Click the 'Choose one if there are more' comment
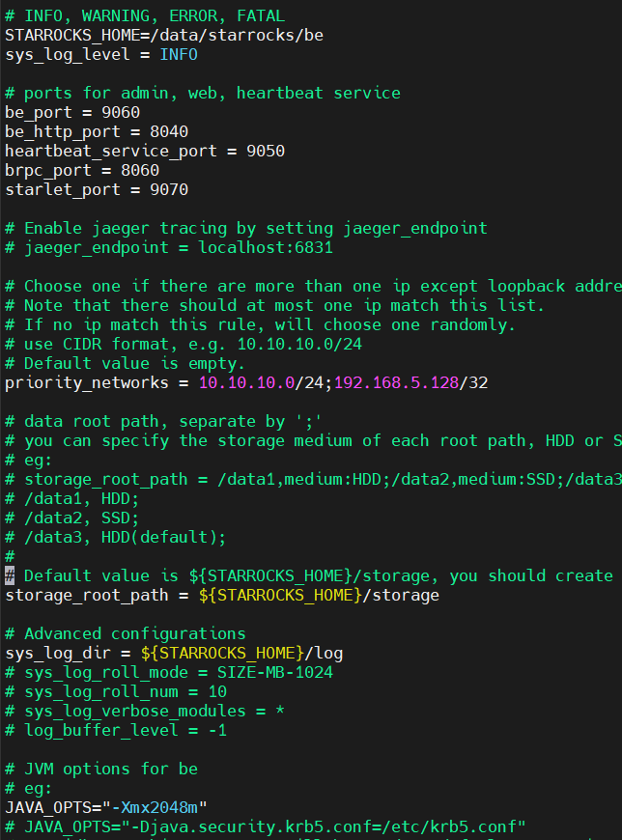 313,286
